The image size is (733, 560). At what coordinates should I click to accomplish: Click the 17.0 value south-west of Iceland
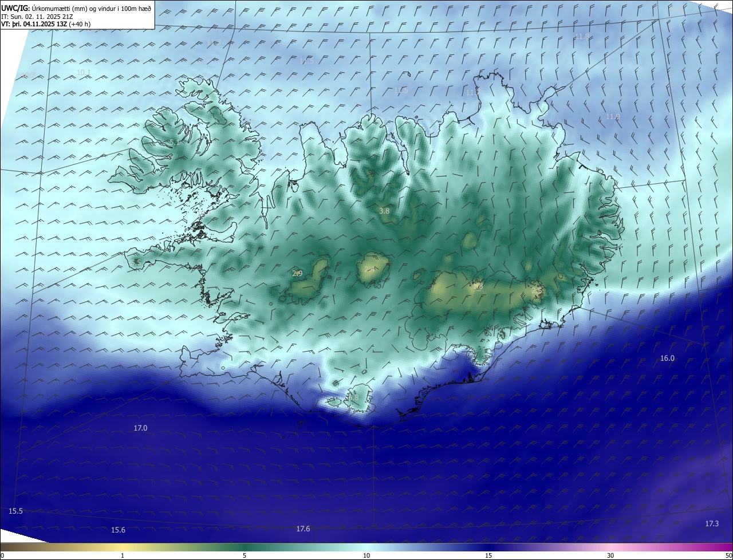pos(140,428)
